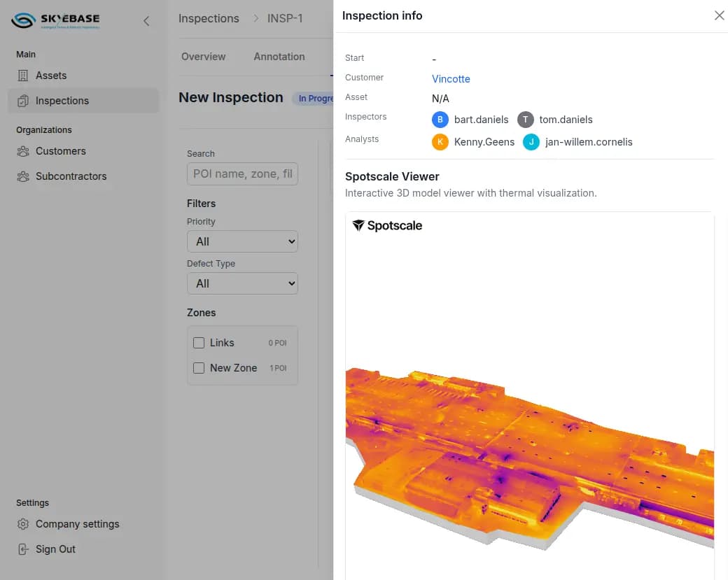Viewport: 728px width, 580px height.
Task: Close the Inspection info panel
Action: pyautogui.click(x=719, y=15)
